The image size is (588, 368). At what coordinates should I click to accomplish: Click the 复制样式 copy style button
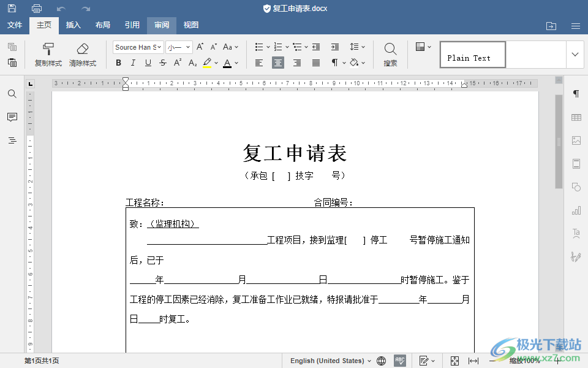(x=48, y=55)
